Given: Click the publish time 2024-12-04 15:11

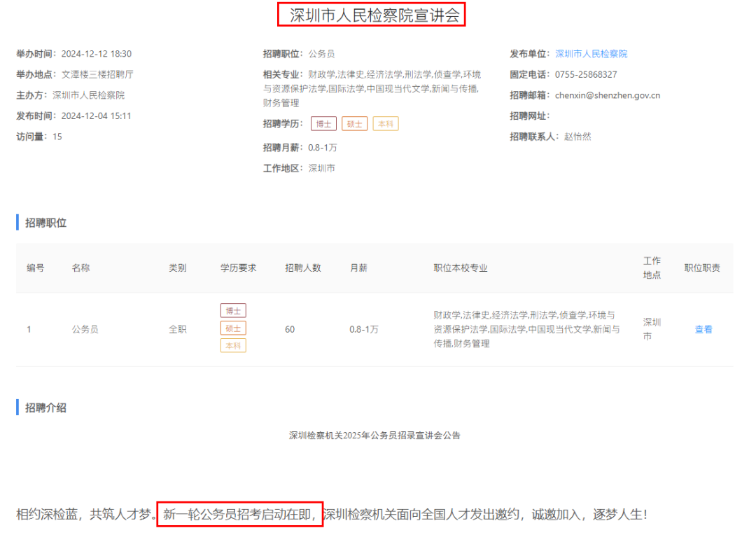Looking at the screenshot, I should (x=97, y=116).
